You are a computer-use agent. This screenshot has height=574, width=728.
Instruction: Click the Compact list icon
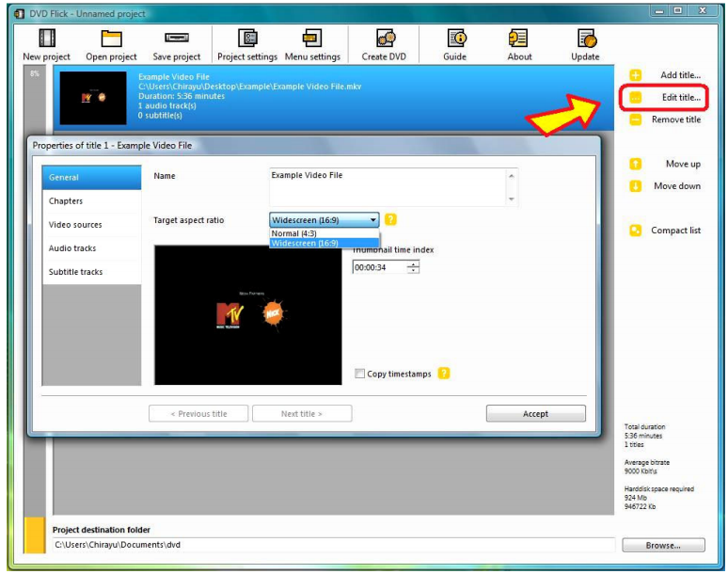point(635,231)
